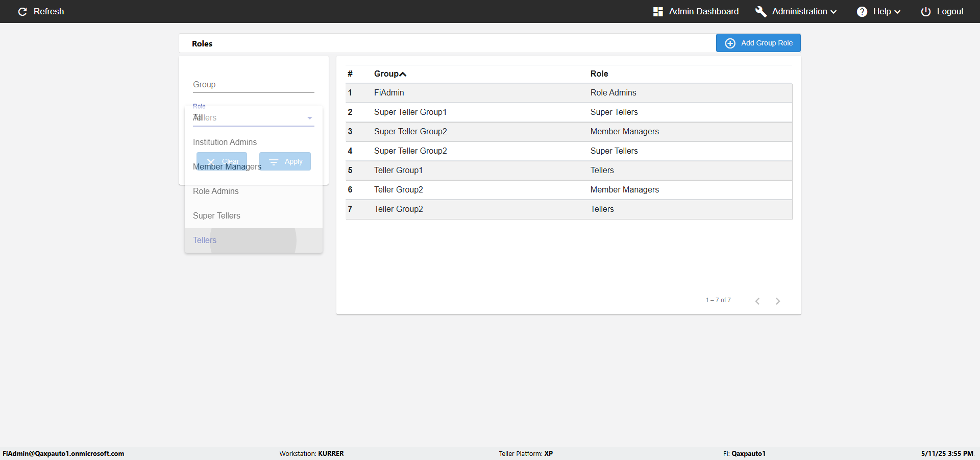Viewport: 980px width, 460px height.
Task: Open the Admin Dashboard link
Action: click(x=703, y=11)
